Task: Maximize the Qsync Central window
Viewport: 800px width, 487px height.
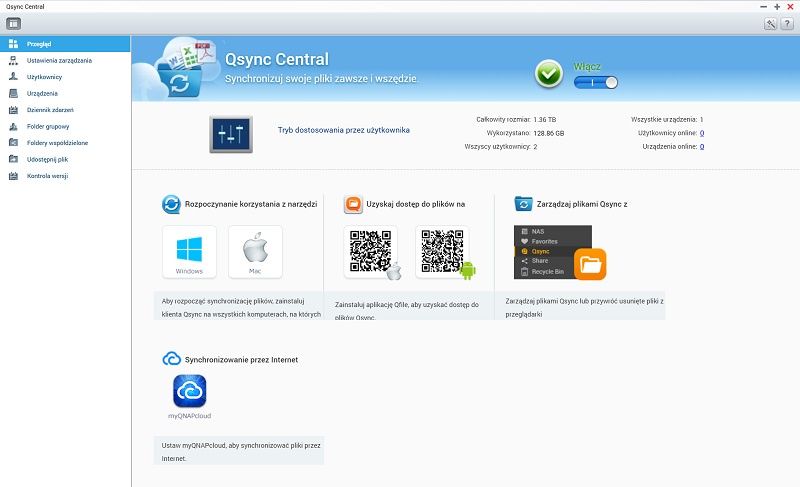Action: point(777,7)
